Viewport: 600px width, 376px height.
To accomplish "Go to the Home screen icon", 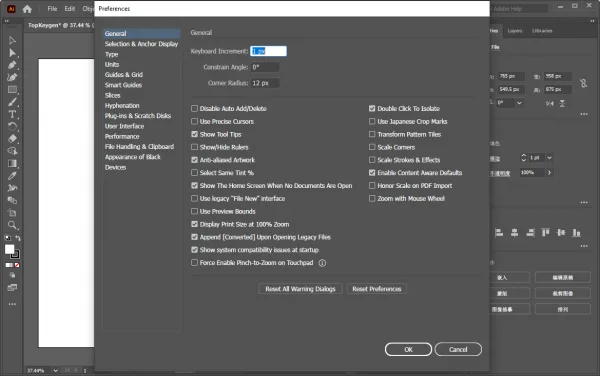I will tap(27, 9).
